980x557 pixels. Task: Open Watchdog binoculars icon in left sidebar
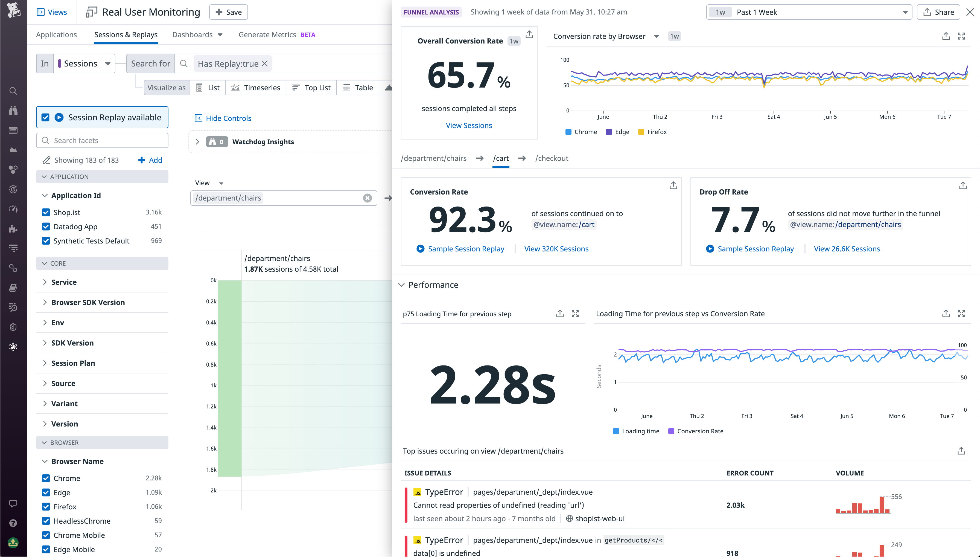click(13, 111)
